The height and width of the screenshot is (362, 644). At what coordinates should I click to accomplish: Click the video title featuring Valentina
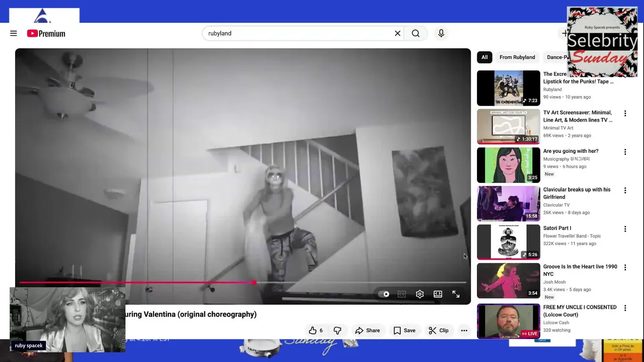(x=191, y=314)
